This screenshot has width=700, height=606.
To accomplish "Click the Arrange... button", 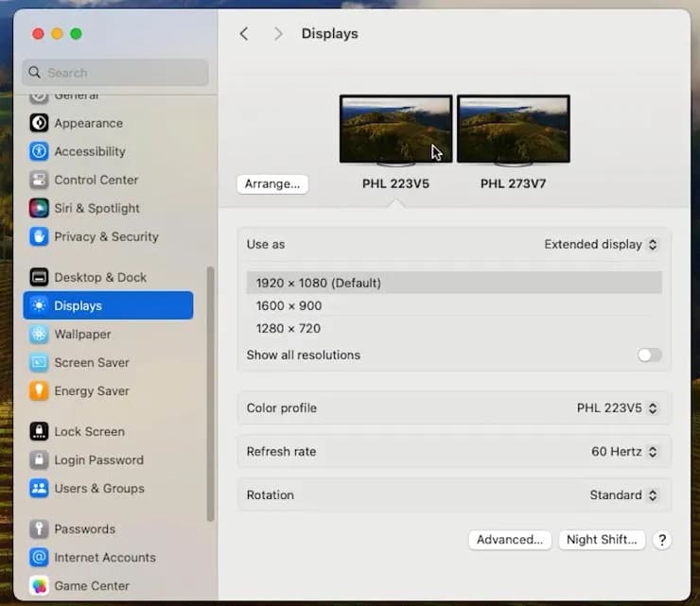I will point(272,184).
